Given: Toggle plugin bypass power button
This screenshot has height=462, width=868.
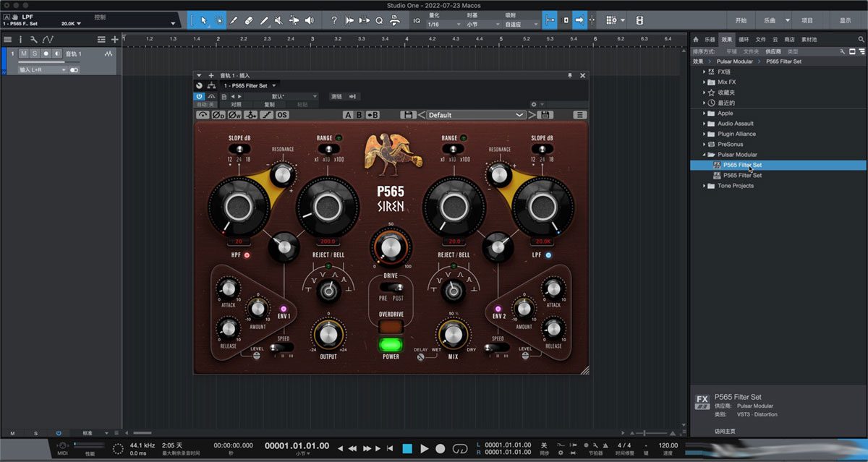Looking at the screenshot, I should click(x=200, y=96).
